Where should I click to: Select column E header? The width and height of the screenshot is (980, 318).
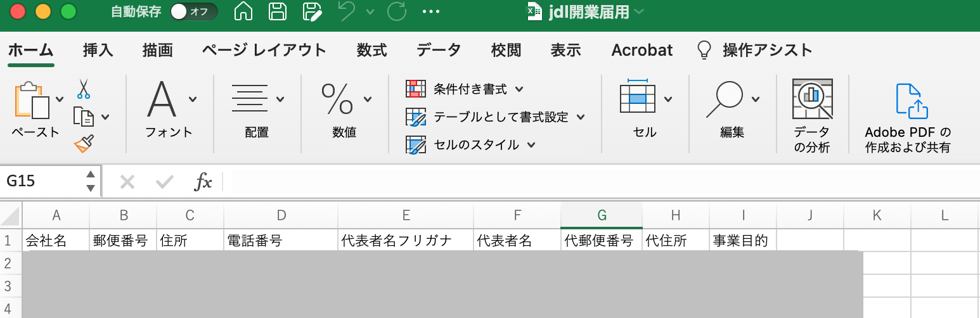tap(406, 215)
